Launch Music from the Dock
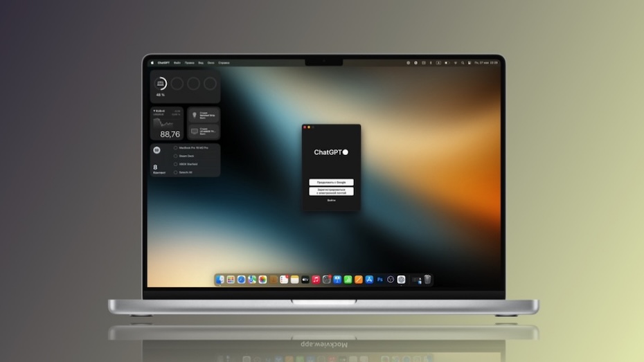This screenshot has height=362, width=644. (x=316, y=280)
